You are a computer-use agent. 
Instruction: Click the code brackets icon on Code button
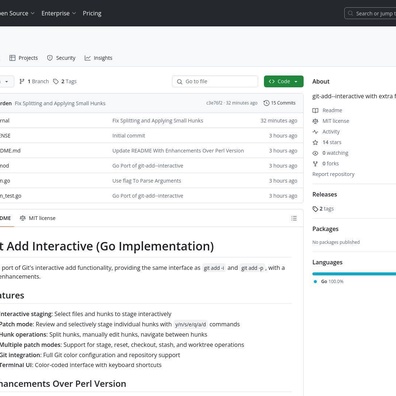coord(272,81)
